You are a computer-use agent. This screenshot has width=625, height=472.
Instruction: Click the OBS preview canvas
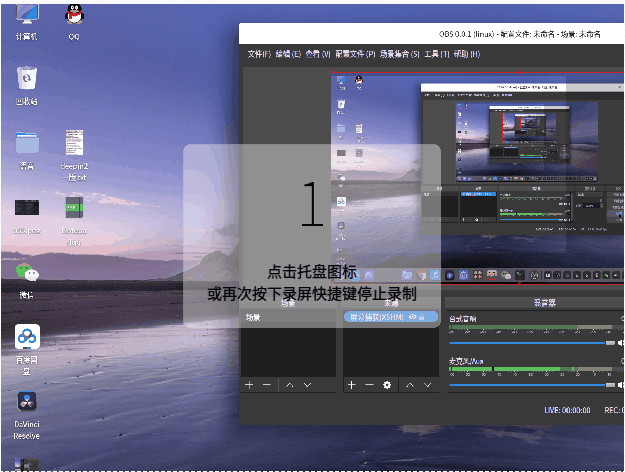(478, 178)
